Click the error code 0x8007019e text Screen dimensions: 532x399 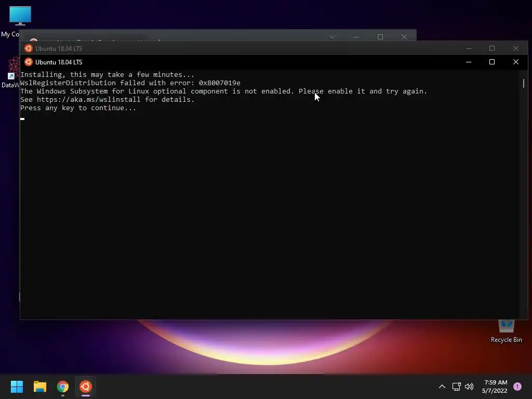[x=220, y=83]
